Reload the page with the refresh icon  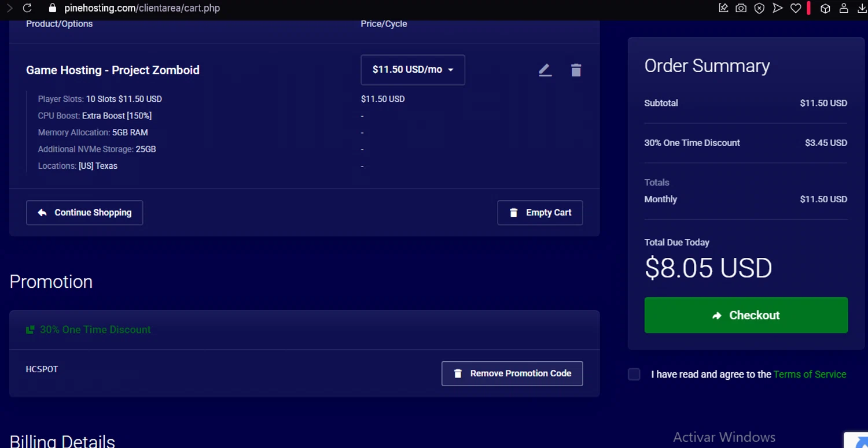[27, 8]
